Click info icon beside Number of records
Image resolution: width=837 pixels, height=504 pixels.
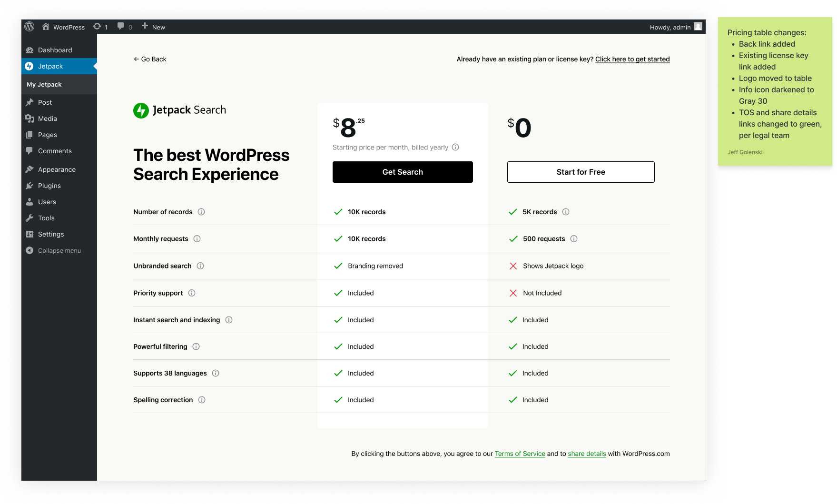(201, 212)
